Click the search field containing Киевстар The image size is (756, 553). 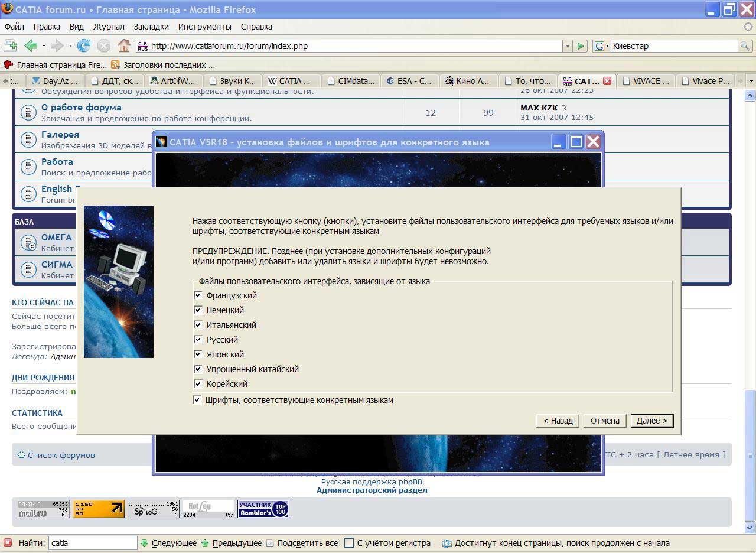click(674, 46)
